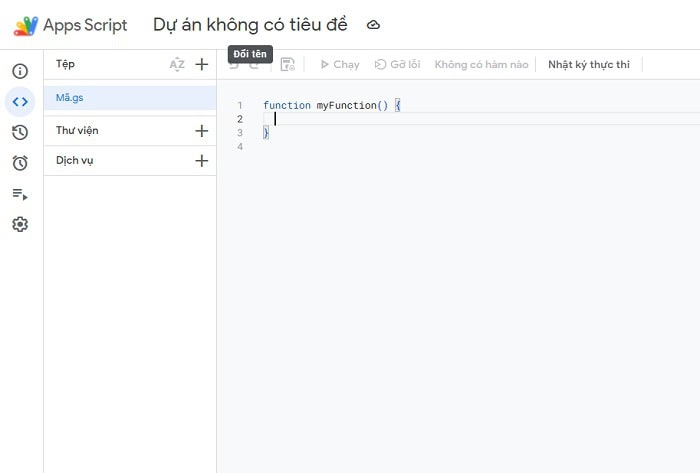Click code line 1 with myFunction
700x473 pixels.
pos(330,105)
